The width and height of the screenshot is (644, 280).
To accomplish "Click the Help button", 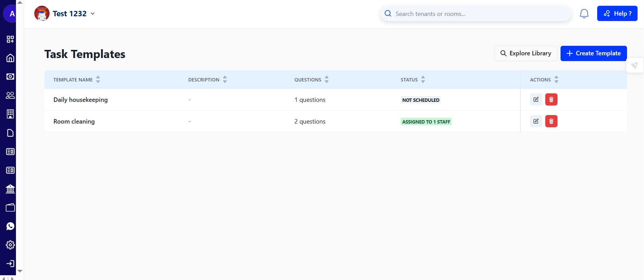I will coord(617,14).
